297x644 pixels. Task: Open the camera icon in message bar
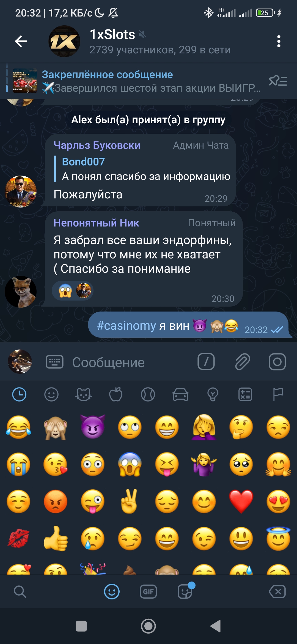point(277,362)
